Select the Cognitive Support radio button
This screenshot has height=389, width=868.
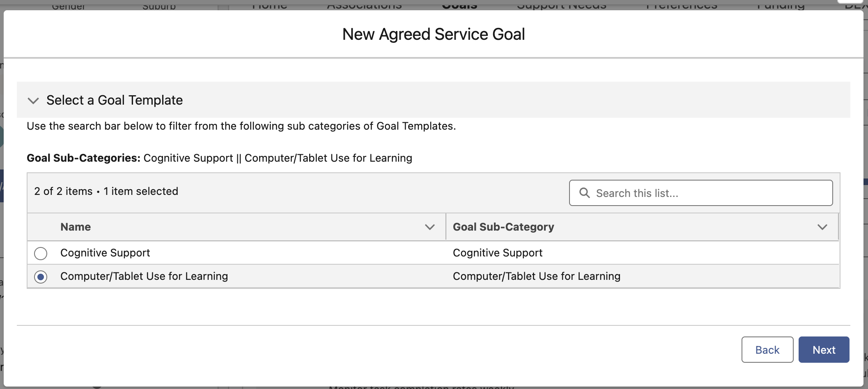coord(40,253)
